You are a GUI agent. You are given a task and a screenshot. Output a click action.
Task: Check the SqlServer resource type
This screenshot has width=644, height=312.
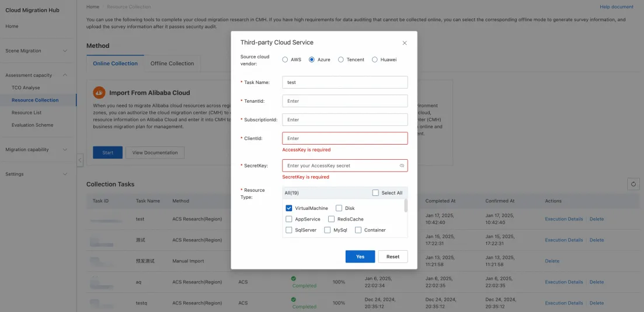289,230
